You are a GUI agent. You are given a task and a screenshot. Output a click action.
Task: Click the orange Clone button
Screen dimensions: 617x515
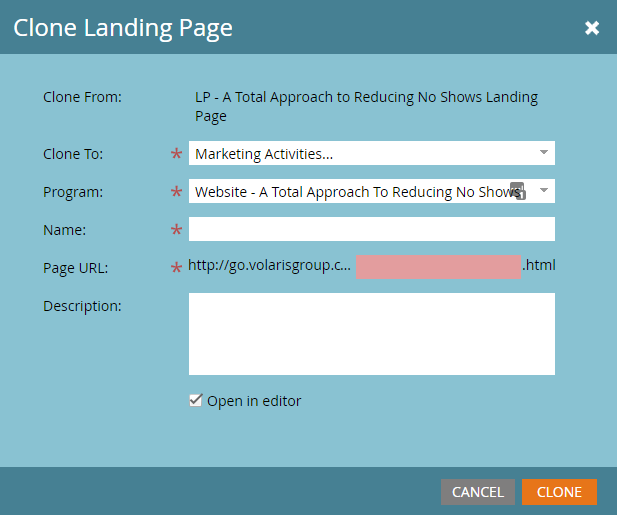click(x=559, y=492)
